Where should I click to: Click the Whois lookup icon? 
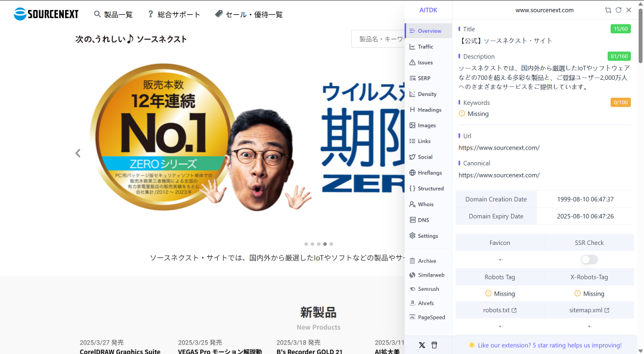(413, 204)
